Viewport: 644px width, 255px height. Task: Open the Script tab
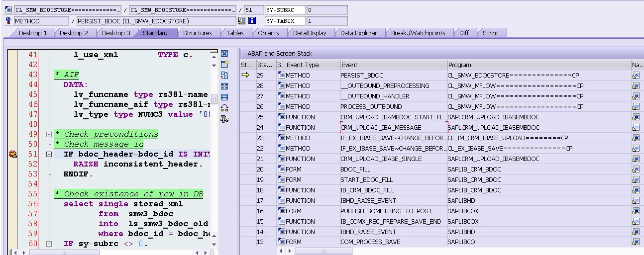[490, 33]
